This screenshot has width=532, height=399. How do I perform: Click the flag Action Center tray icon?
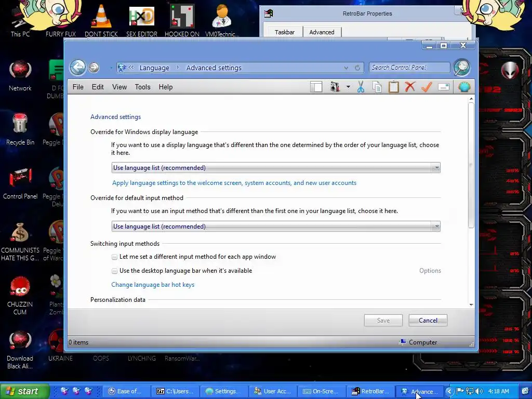(x=460, y=391)
